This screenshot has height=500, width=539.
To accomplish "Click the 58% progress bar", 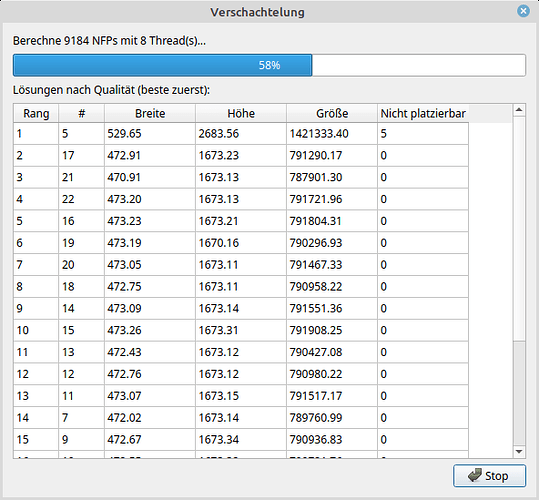I will click(269, 65).
